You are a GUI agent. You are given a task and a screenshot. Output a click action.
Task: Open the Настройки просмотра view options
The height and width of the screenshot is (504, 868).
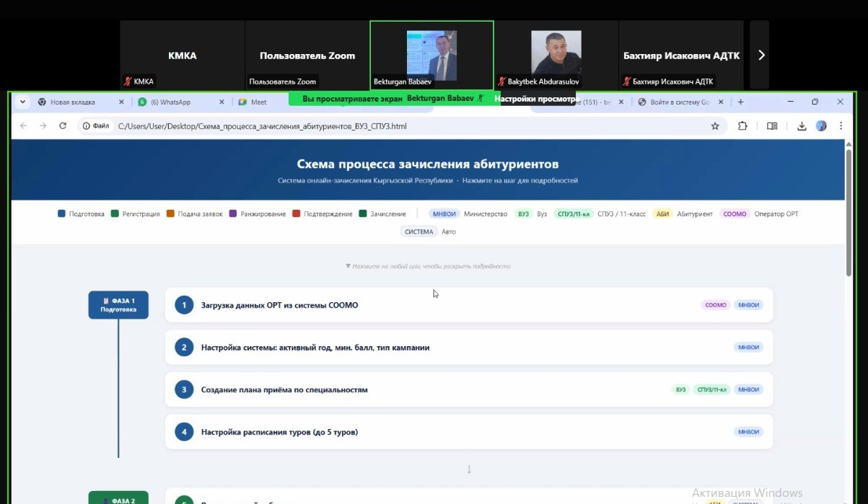tap(537, 99)
